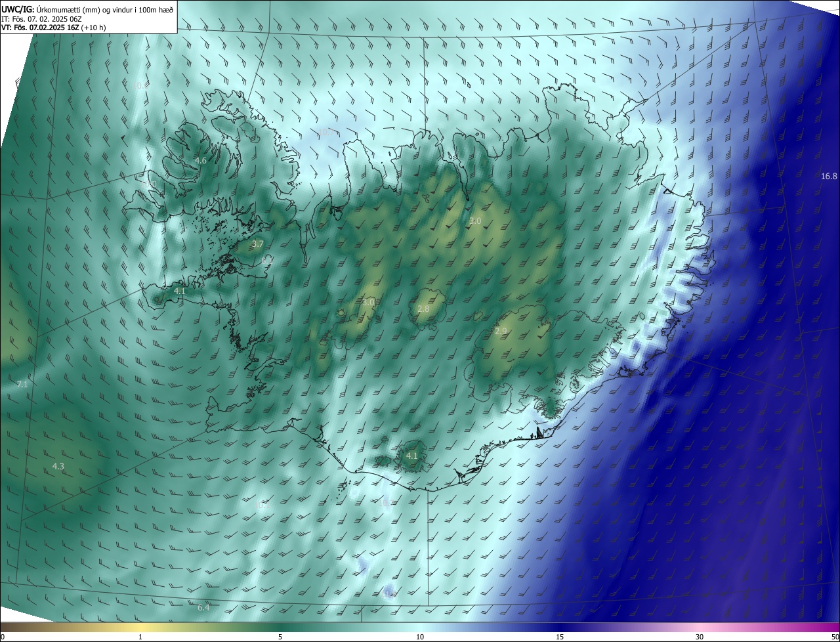Click the 5 tick label on color scale

[280, 637]
